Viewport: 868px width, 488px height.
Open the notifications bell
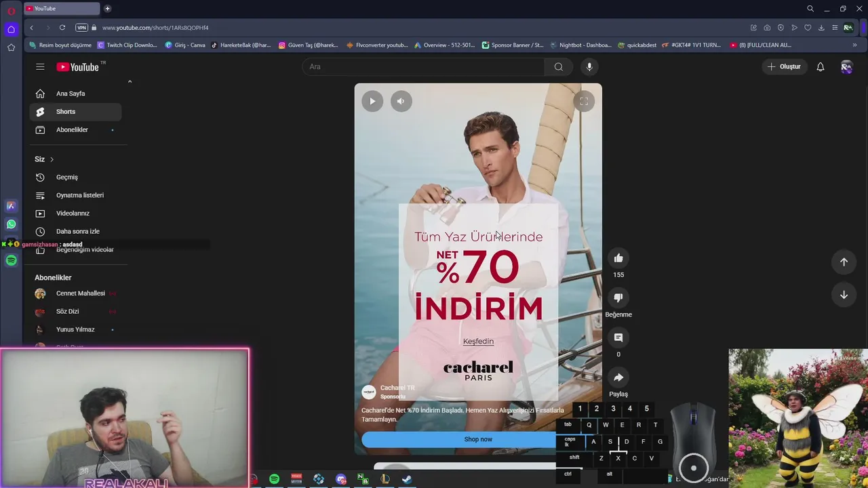(821, 66)
